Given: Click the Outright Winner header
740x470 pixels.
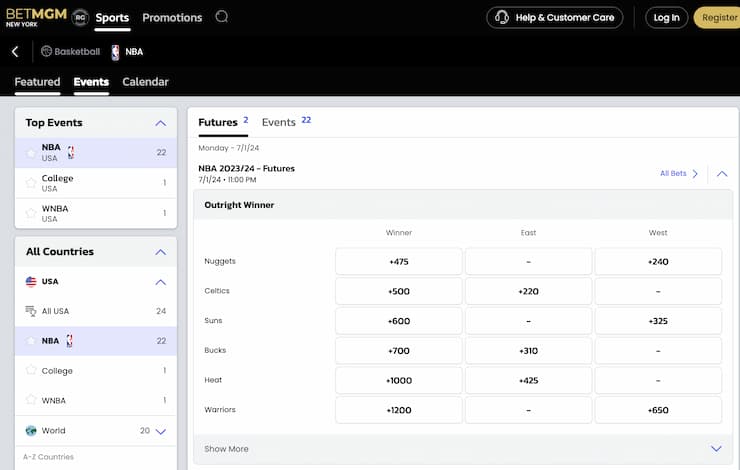Looking at the screenshot, I should tap(239, 205).
